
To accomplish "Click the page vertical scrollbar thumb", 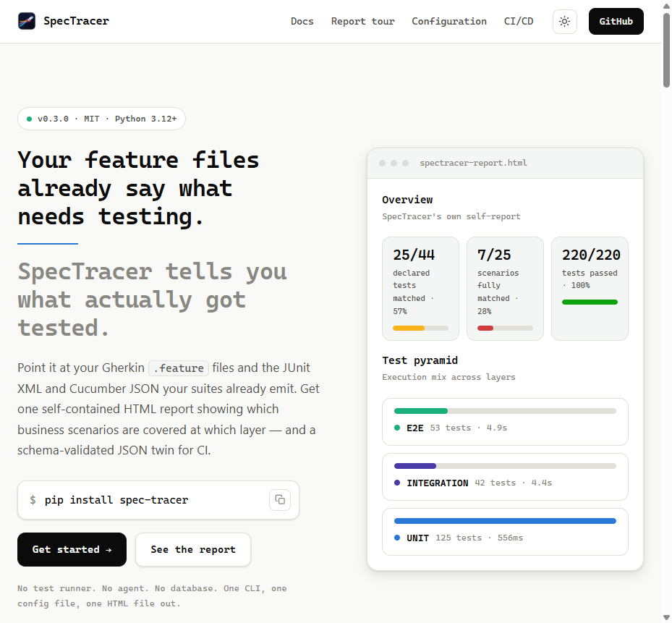I will [x=666, y=50].
